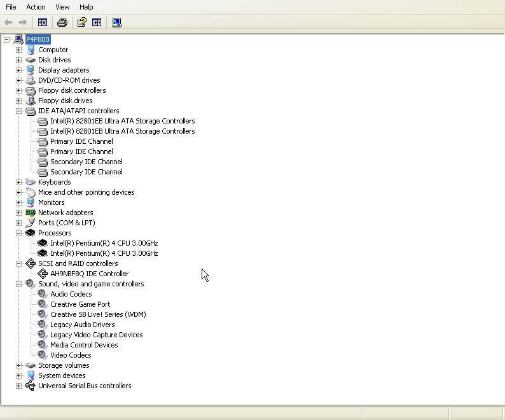Click the Storage volumes category icon

31,365
